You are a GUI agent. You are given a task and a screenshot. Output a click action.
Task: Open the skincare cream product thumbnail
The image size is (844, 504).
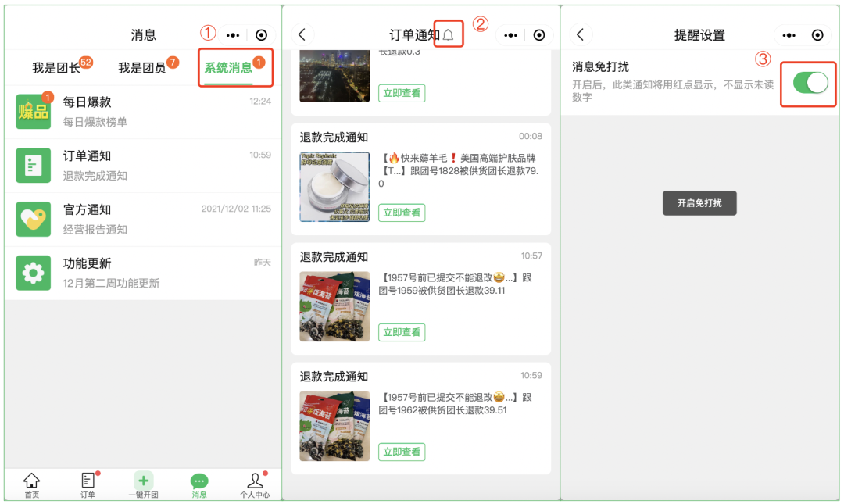pos(334,187)
